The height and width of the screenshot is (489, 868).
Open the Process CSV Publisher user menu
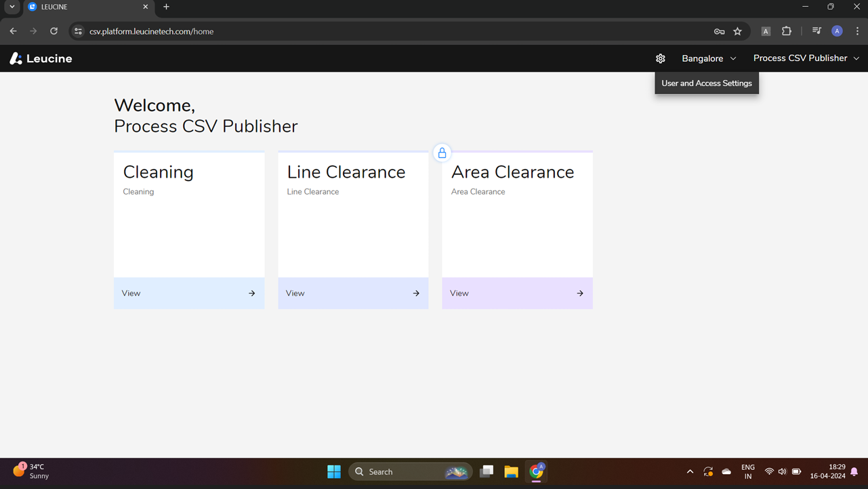806,58
